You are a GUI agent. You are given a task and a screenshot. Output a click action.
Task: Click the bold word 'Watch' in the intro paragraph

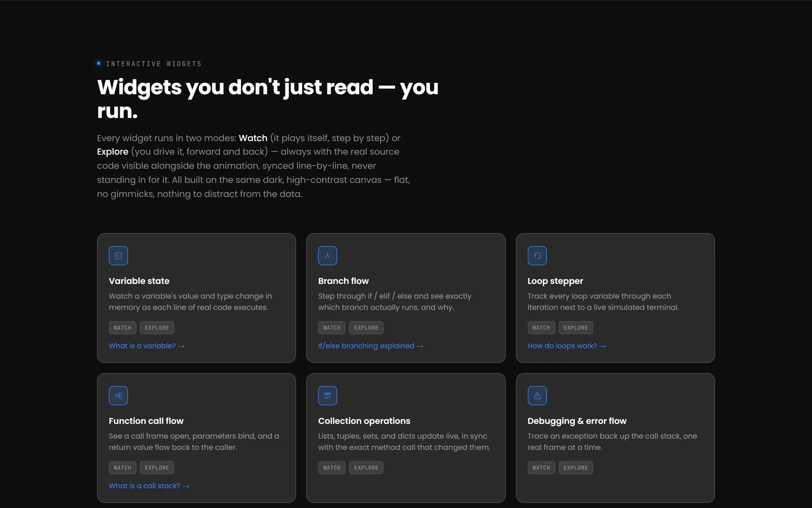pos(253,138)
